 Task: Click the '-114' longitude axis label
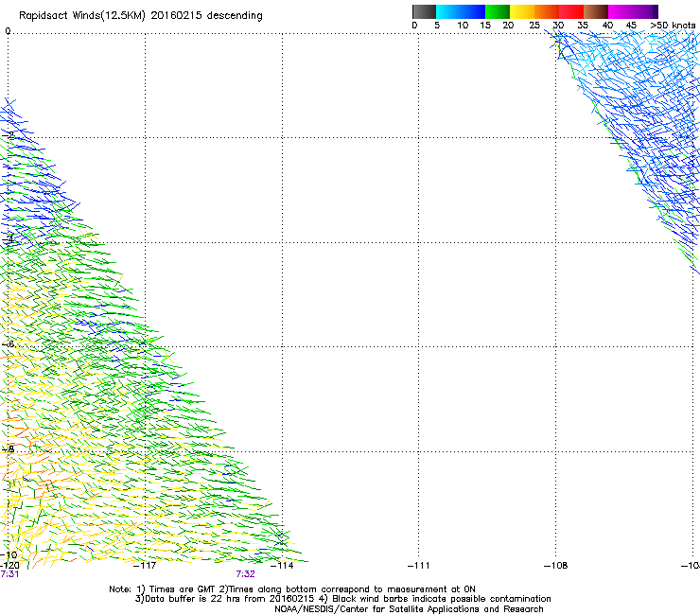[282, 566]
